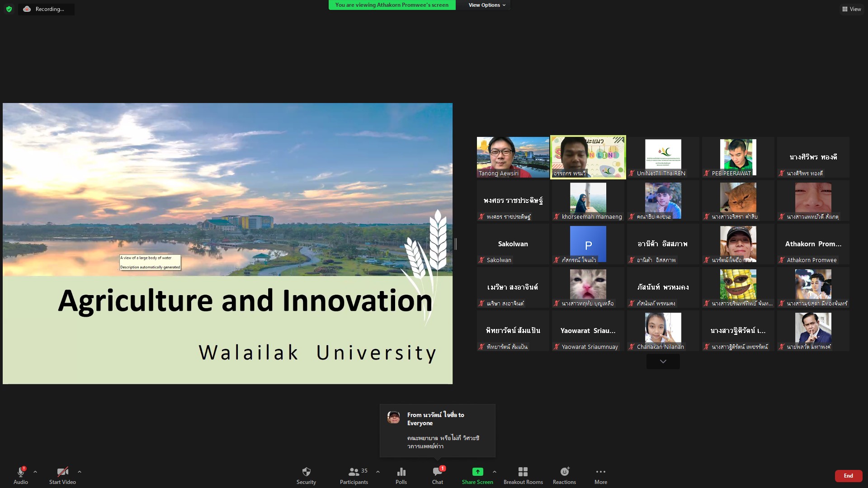This screenshot has width=868, height=488.
Task: Click the green encryption shield icon
Action: click(x=9, y=9)
